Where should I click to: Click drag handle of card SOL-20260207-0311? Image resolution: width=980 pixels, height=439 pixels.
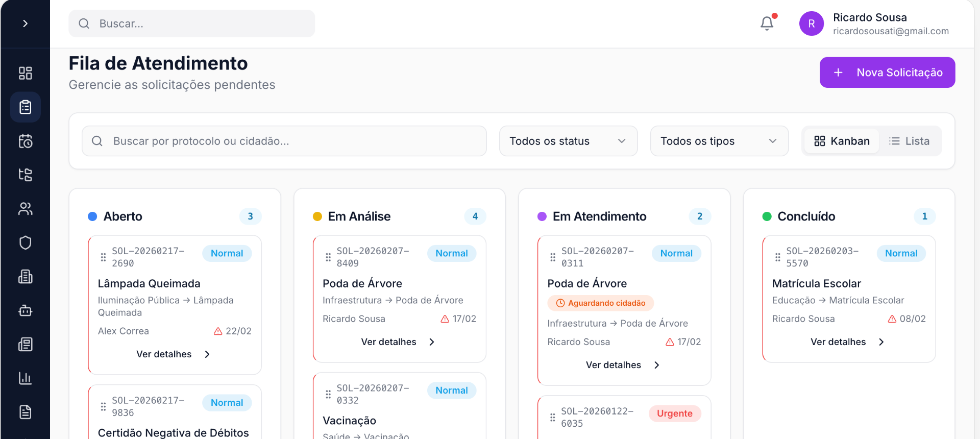(553, 257)
